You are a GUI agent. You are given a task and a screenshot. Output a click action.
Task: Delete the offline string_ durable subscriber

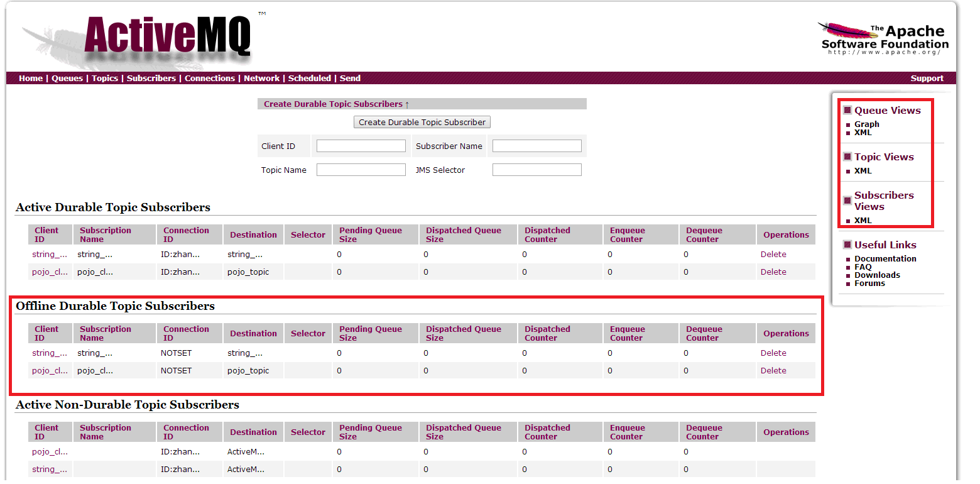click(x=773, y=353)
